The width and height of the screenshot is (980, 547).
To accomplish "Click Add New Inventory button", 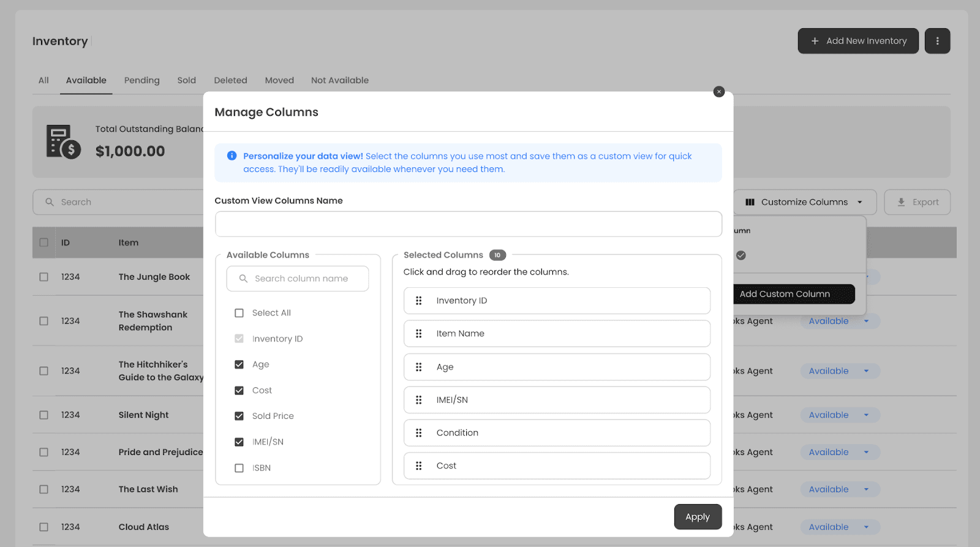I will click(858, 41).
